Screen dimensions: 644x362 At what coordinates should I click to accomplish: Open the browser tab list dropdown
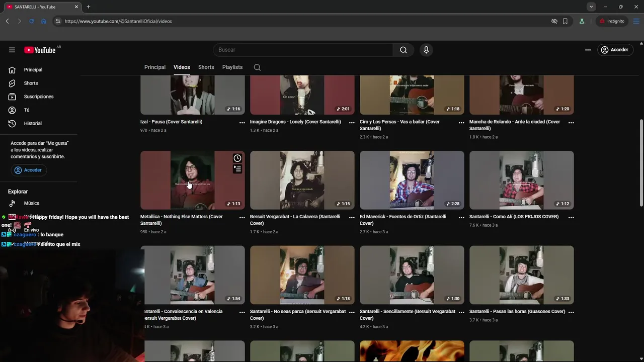pos(591,7)
